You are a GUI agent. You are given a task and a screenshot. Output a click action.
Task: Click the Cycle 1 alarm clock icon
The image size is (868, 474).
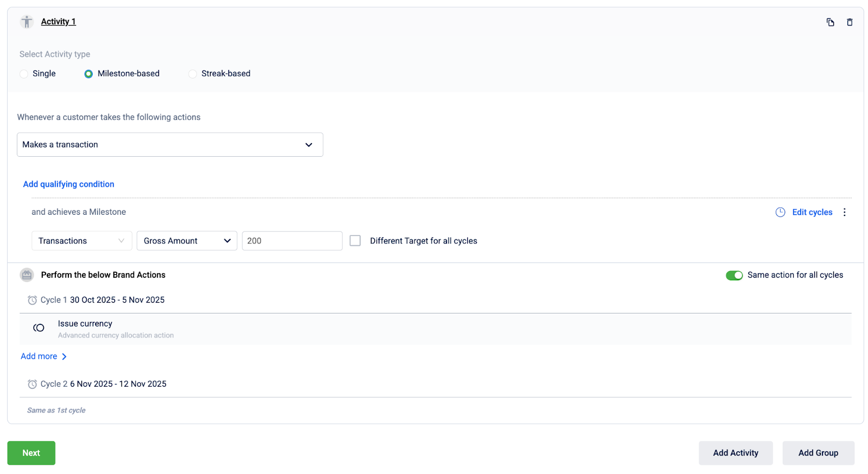(x=33, y=300)
